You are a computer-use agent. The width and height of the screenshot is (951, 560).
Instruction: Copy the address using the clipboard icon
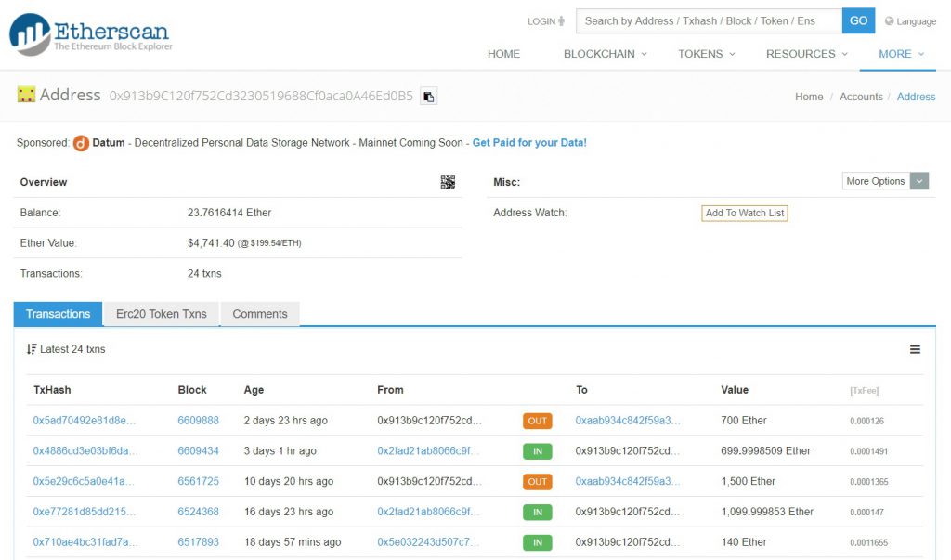click(429, 96)
